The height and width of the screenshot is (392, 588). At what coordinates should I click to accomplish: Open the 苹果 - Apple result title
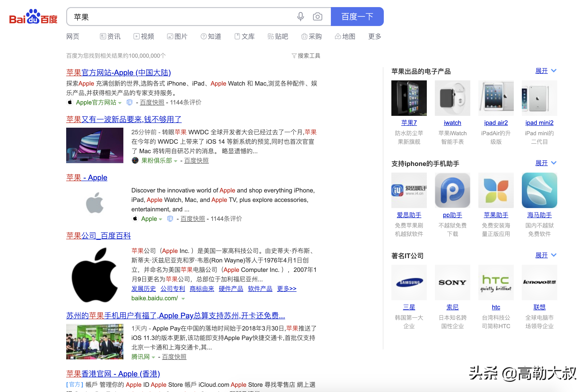87,178
